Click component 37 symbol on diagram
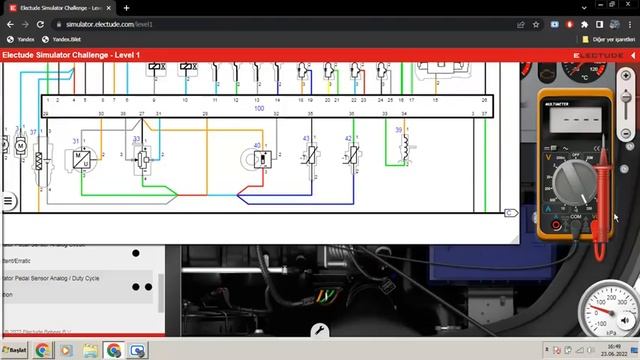The image size is (640, 360). pos(42,160)
